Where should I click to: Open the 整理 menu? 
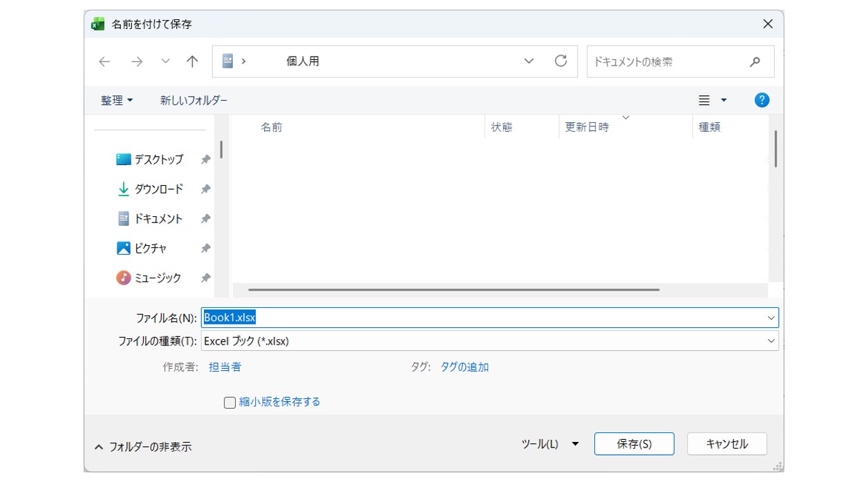pyautogui.click(x=113, y=99)
